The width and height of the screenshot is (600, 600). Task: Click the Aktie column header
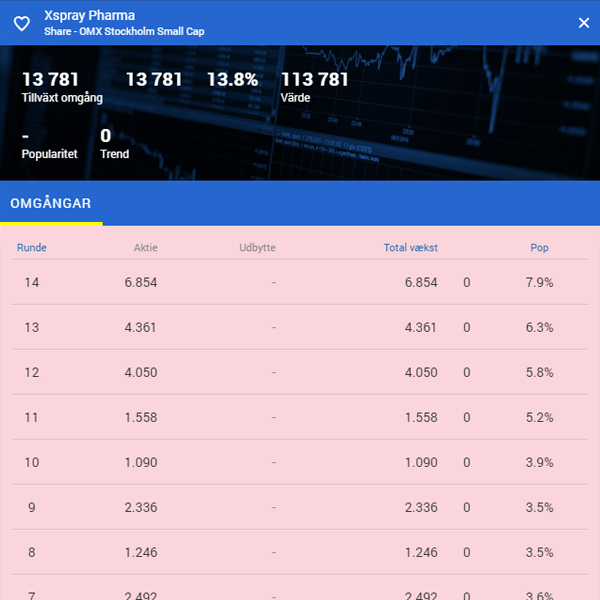coord(146,248)
